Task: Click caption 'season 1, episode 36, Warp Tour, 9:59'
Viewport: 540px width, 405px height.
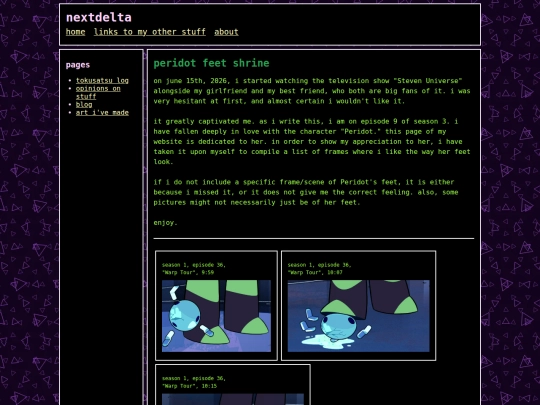Action: pyautogui.click(x=194, y=269)
